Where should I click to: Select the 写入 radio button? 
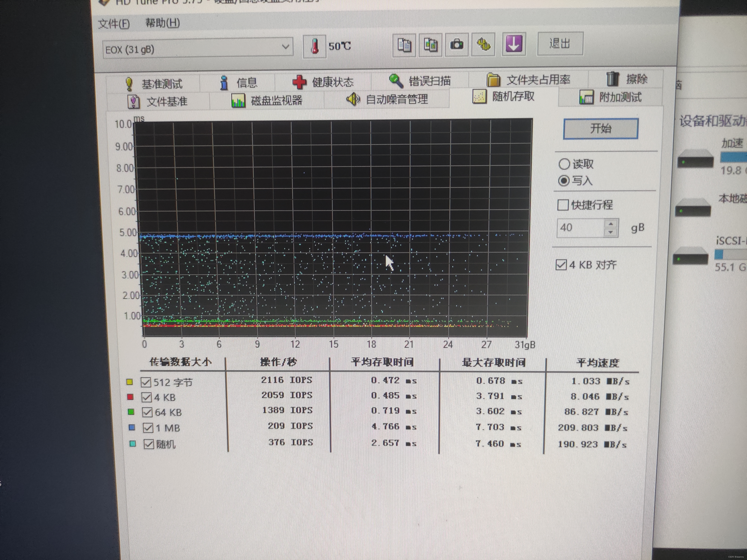pos(564,181)
